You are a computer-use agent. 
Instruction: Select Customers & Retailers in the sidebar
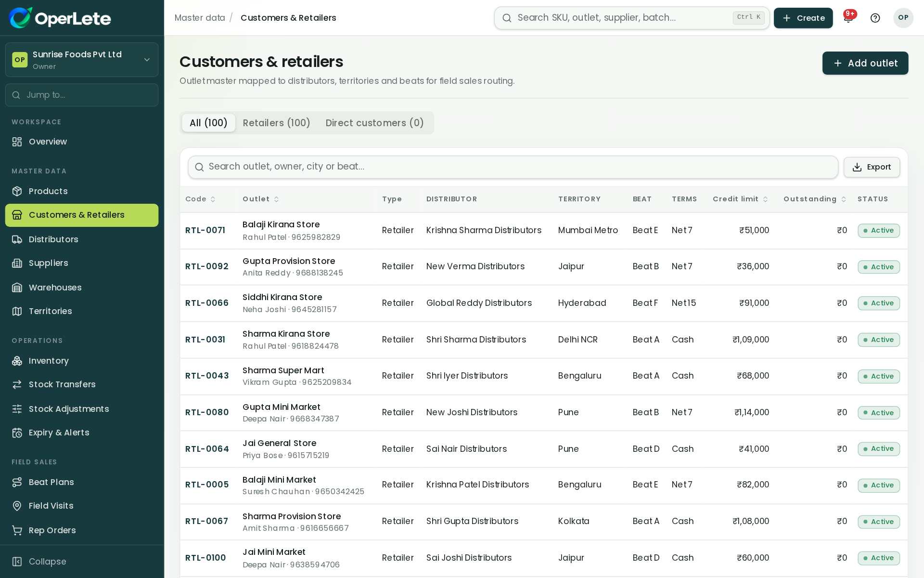coord(82,215)
